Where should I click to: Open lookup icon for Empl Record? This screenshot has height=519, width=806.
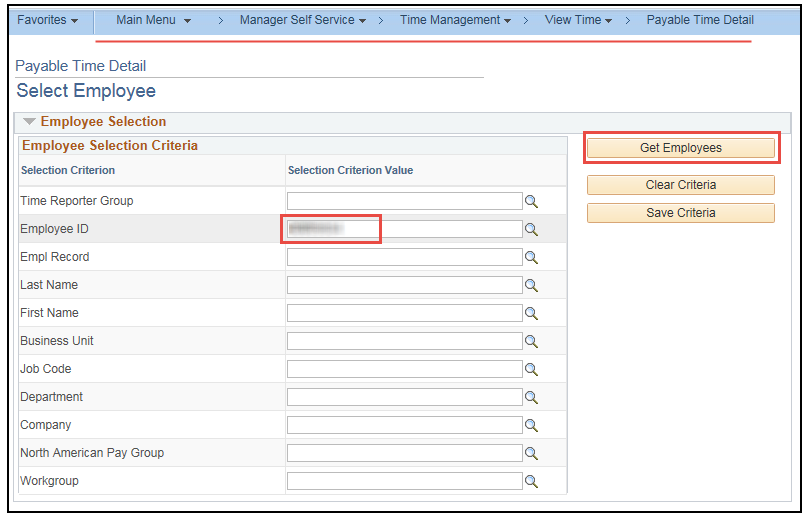point(531,257)
